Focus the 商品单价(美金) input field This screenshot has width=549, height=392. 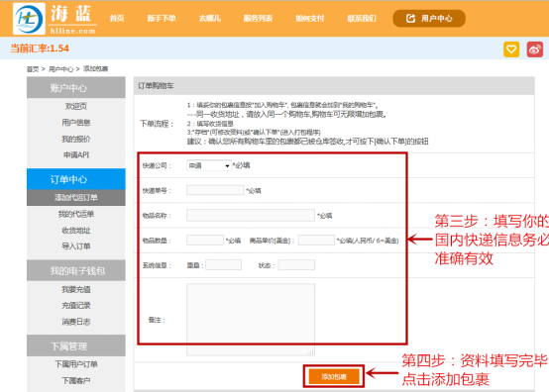tap(316, 241)
